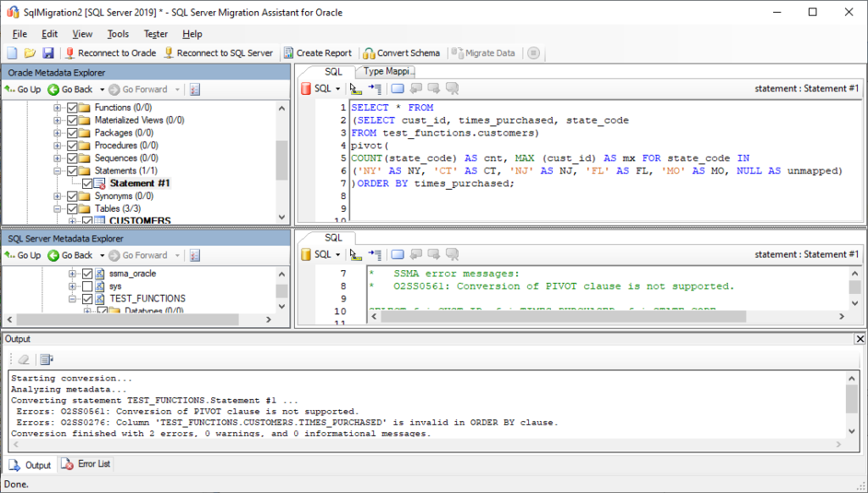Open the File menu
868x493 pixels.
pos(19,34)
